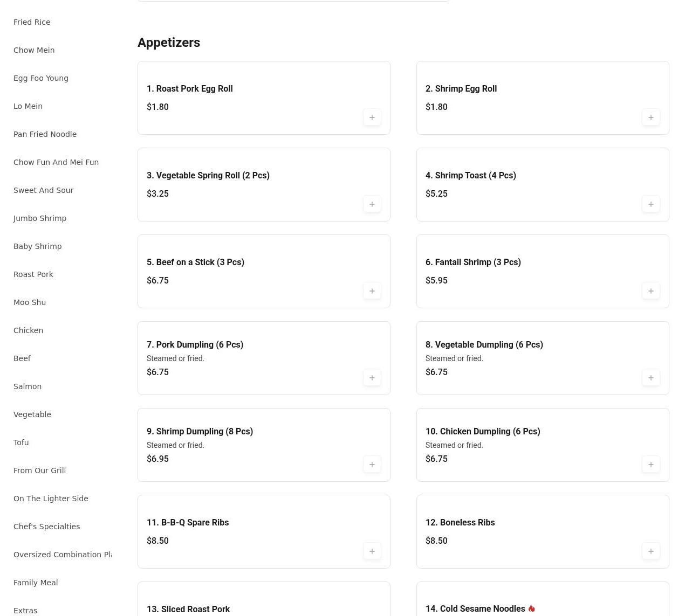The height and width of the screenshot is (616, 685).
Task: Open 3. Vegetable Spring Roll (2 Pcs)
Action: pos(264,184)
